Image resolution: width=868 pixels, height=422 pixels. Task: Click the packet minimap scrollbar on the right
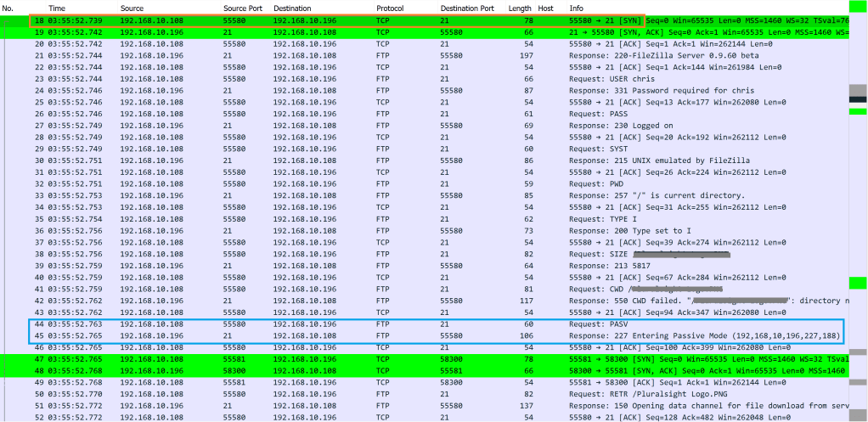click(858, 212)
